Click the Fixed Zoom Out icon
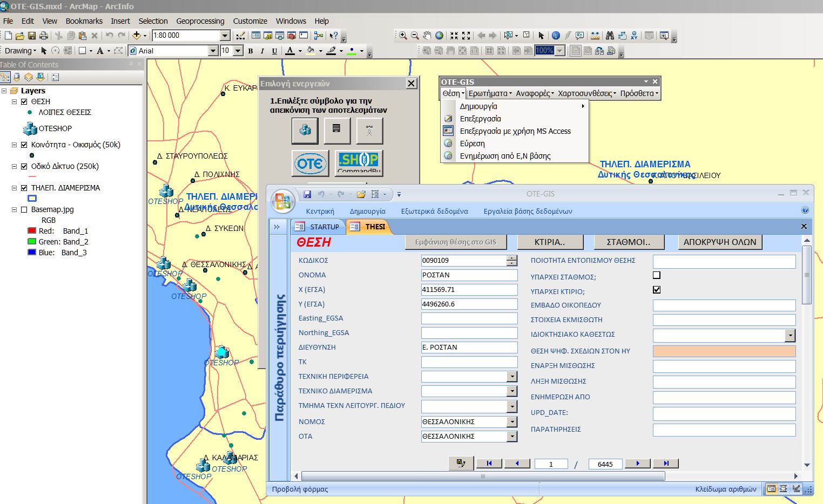Viewport: 823px width, 504px height. (x=466, y=36)
